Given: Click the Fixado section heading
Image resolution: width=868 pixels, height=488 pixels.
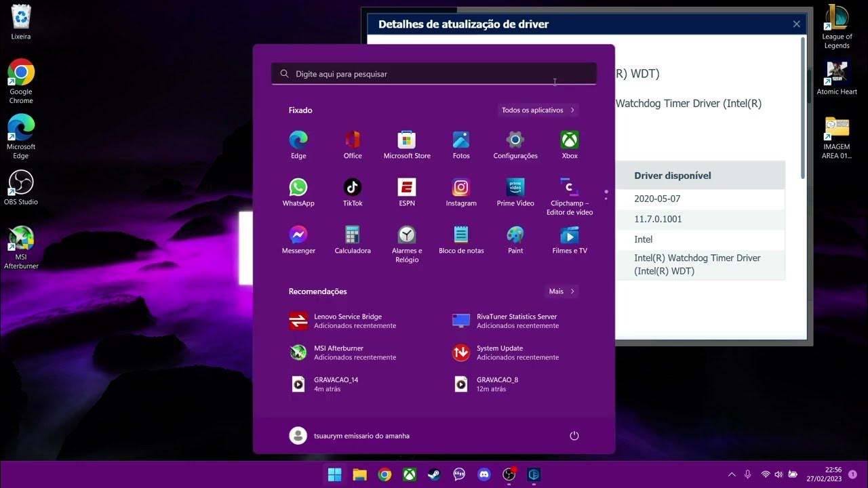Looking at the screenshot, I should pos(300,110).
